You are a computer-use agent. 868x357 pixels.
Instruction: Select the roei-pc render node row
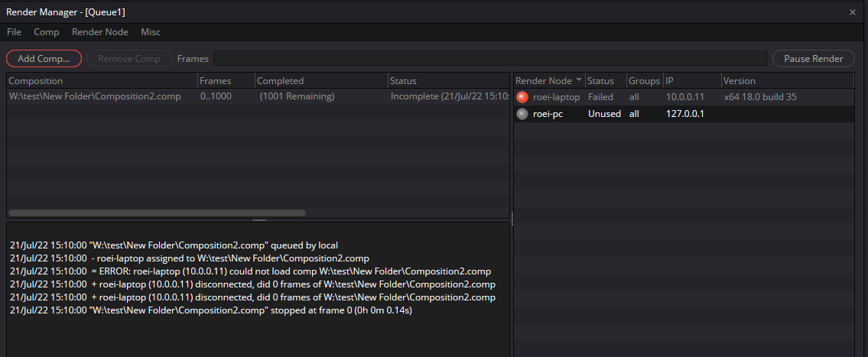point(684,114)
